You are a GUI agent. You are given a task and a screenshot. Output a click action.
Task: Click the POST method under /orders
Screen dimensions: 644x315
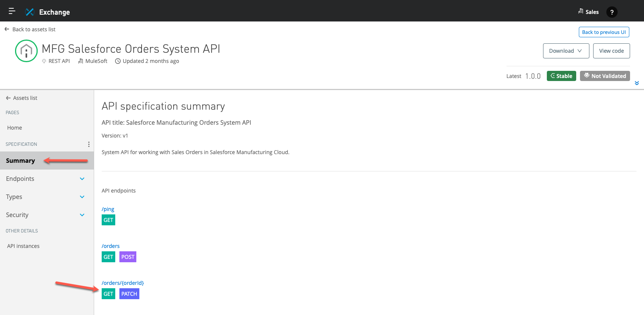pyautogui.click(x=128, y=257)
